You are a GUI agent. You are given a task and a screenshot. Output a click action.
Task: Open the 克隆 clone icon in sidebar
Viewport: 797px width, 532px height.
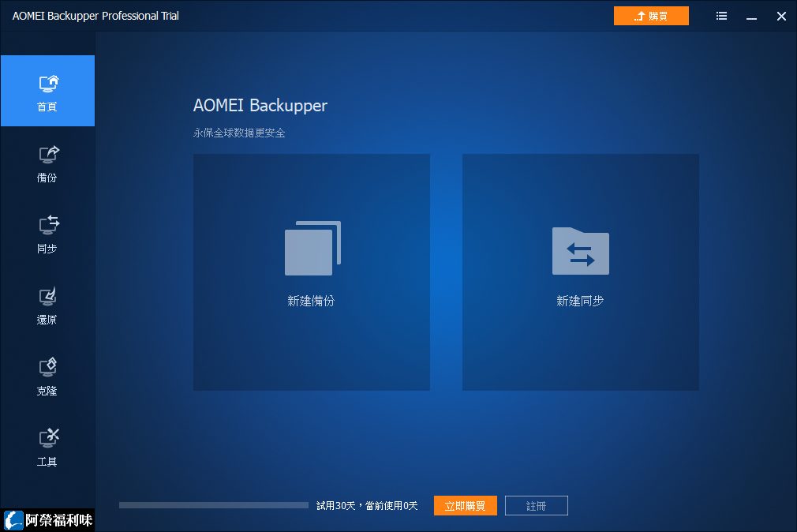[x=47, y=365]
